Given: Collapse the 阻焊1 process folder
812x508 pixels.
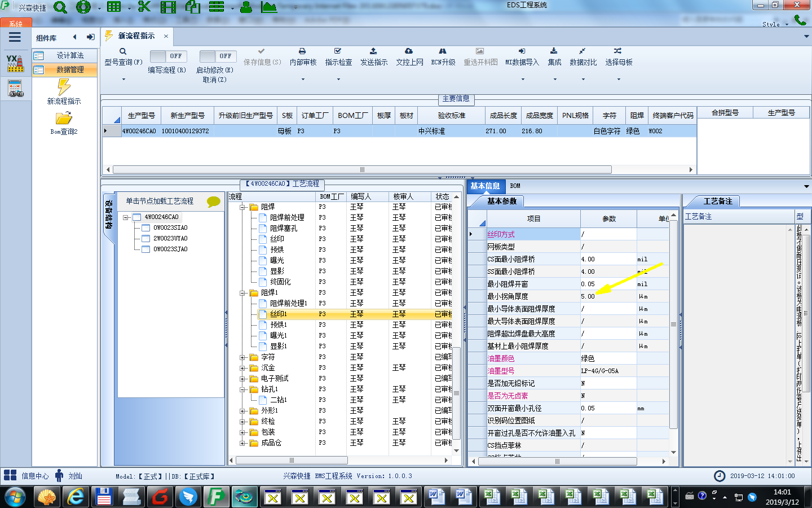Looking at the screenshot, I should 242,293.
